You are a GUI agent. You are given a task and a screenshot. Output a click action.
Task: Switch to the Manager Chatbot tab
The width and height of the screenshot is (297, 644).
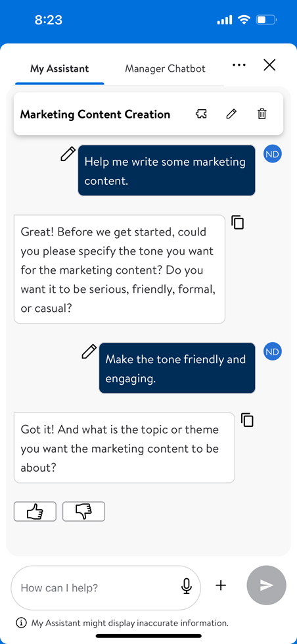[x=165, y=68]
